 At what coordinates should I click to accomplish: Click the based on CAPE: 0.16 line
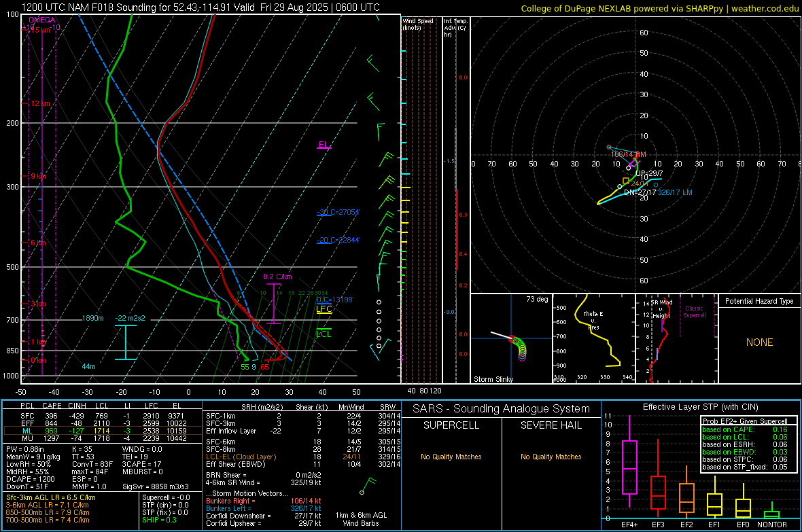[745, 429]
